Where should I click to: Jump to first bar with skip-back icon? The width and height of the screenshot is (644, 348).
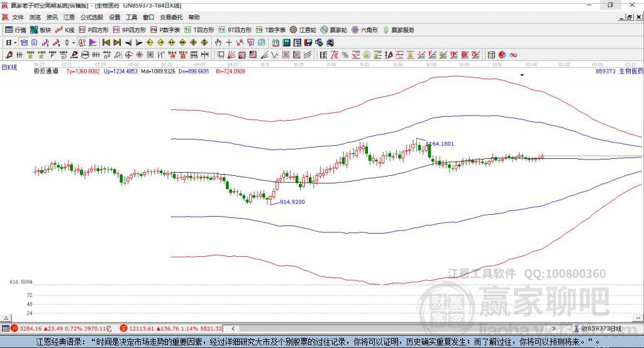[106, 43]
